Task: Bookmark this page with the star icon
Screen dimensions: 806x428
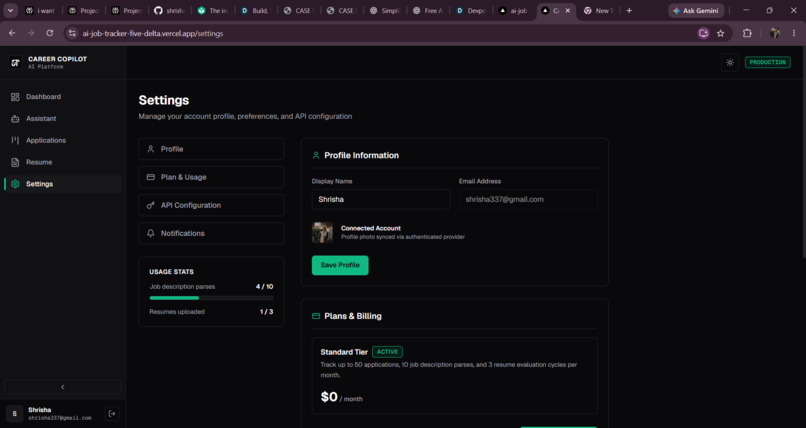Action: (x=721, y=33)
